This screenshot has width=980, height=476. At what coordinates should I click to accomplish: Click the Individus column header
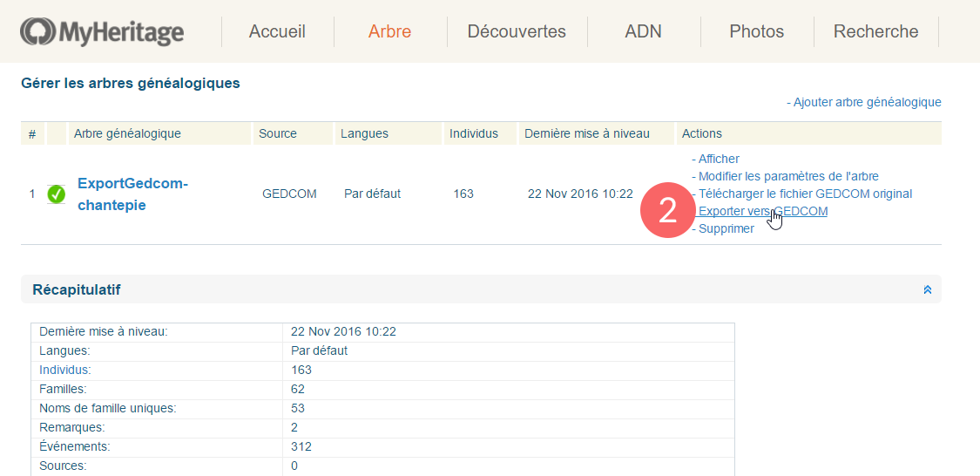[473, 133]
